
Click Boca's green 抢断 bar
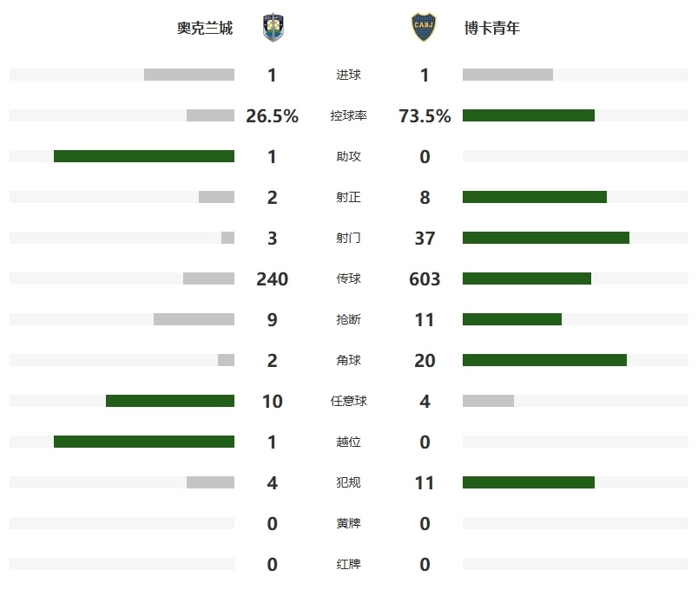pyautogui.click(x=512, y=319)
